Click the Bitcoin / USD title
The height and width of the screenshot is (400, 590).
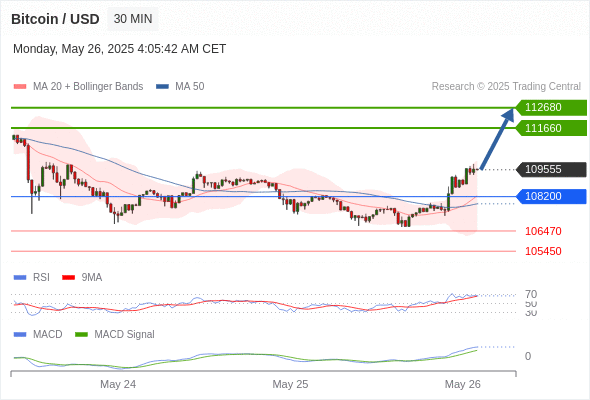pos(55,19)
